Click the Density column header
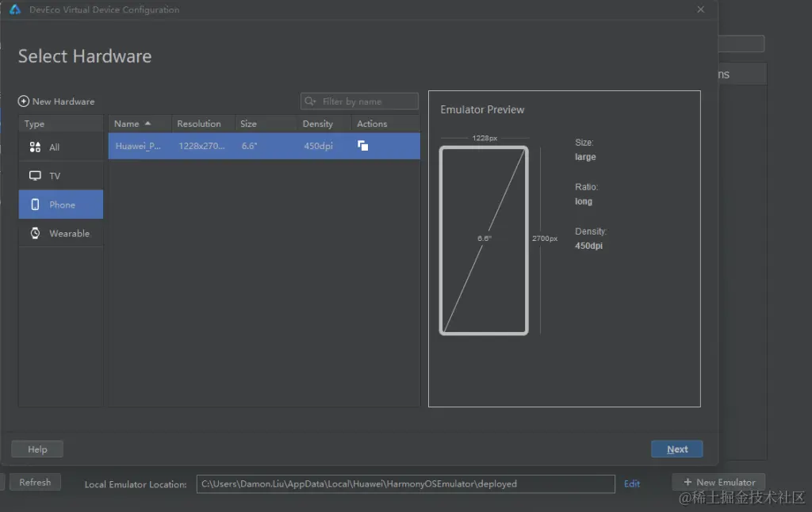The width and height of the screenshot is (812, 512). coord(324,124)
